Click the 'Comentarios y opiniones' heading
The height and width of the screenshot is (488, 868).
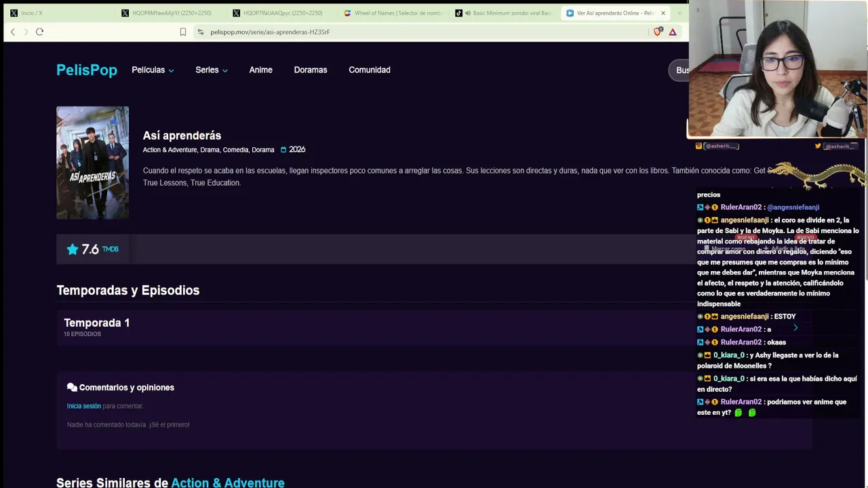pyautogui.click(x=127, y=388)
